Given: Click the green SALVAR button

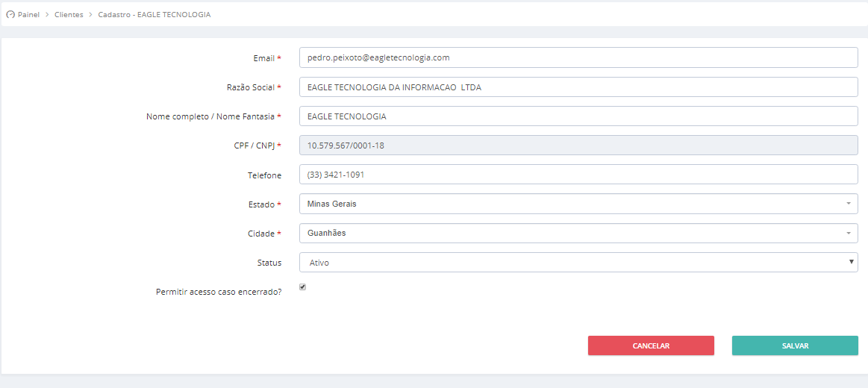Looking at the screenshot, I should click(795, 345).
